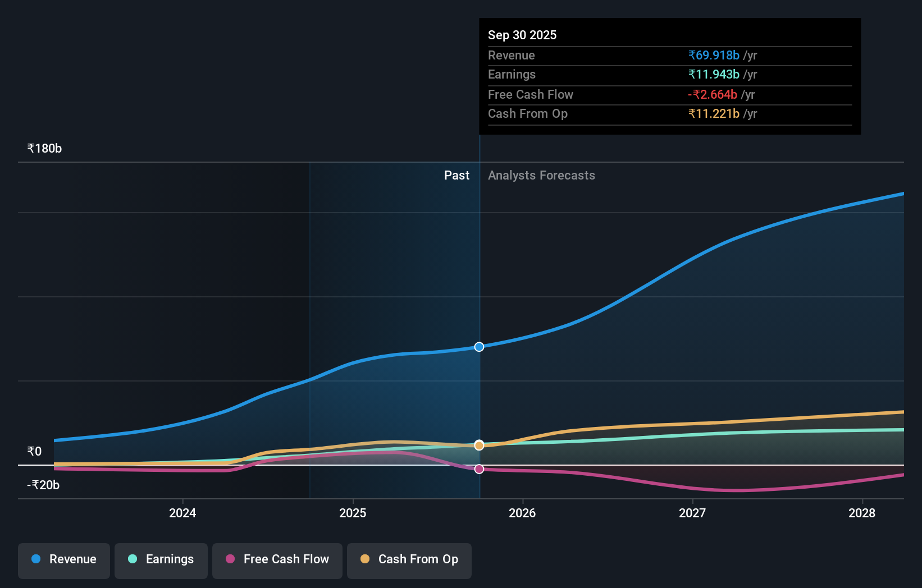Toggle the Earnings series legend dot
The width and height of the screenshot is (922, 588).
[x=132, y=559]
